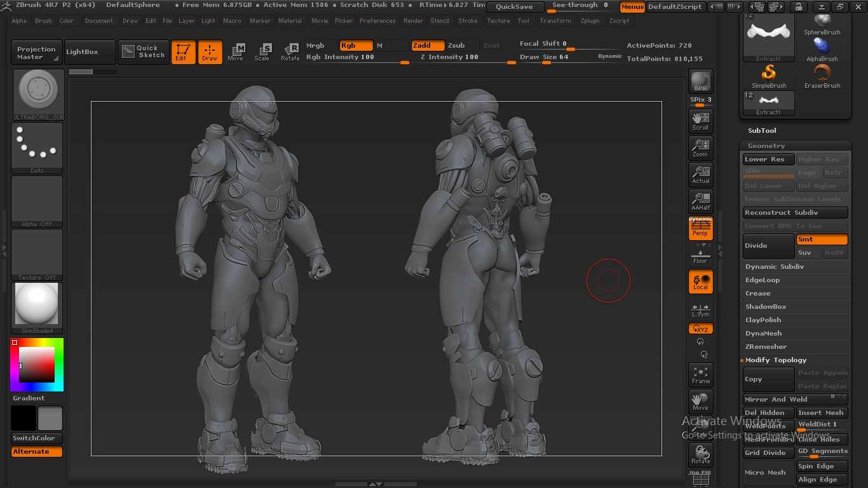
Task: Render with the BPR button
Action: (700, 81)
